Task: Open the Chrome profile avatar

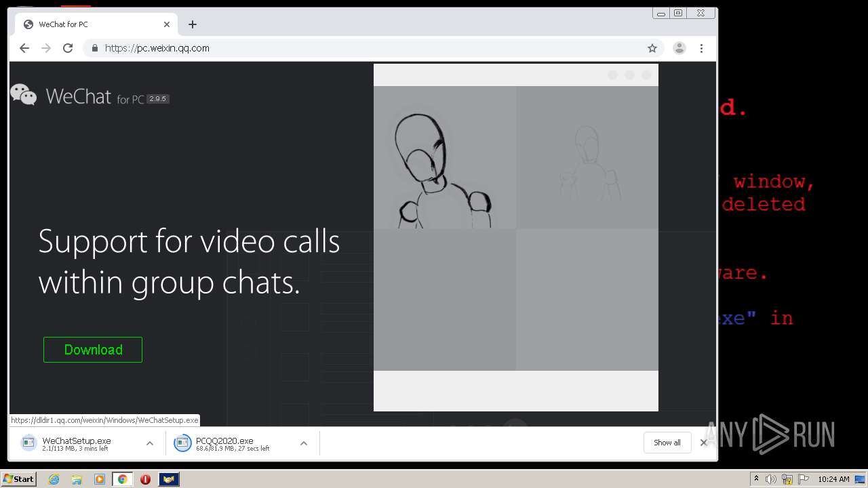Action: tap(679, 48)
